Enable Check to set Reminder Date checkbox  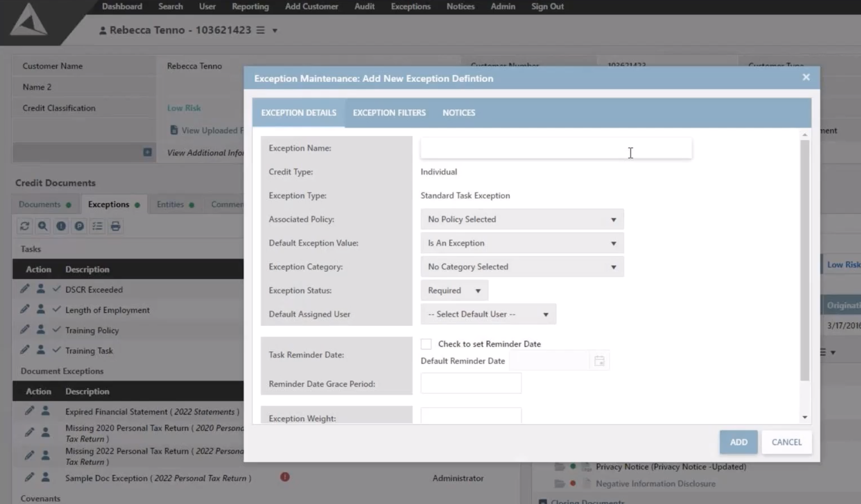426,344
